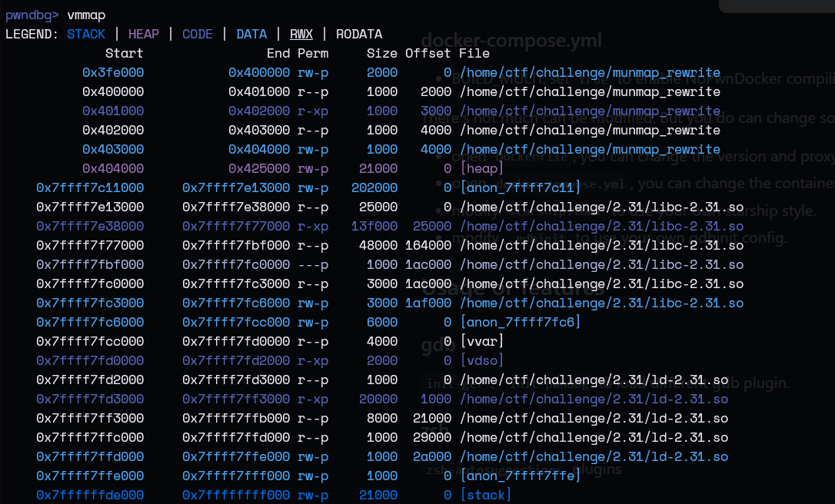Click the [heap] mapping entry
835x504 pixels.
(x=482, y=168)
